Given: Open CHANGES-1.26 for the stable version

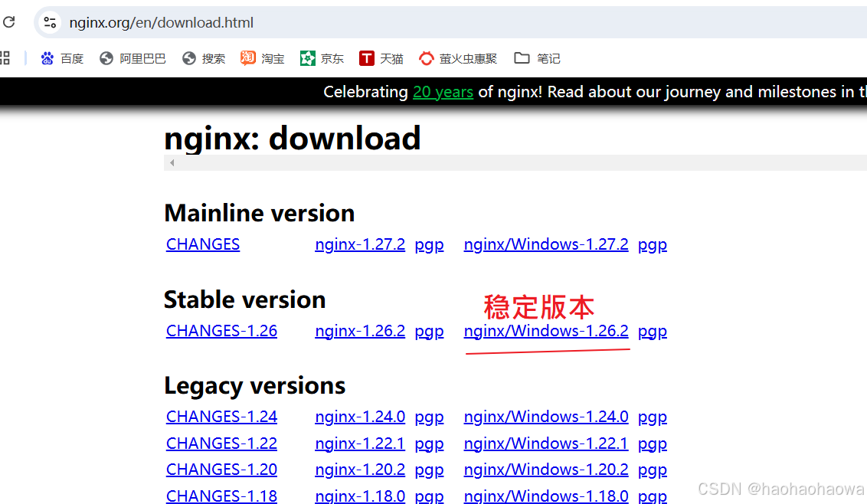Looking at the screenshot, I should click(221, 330).
